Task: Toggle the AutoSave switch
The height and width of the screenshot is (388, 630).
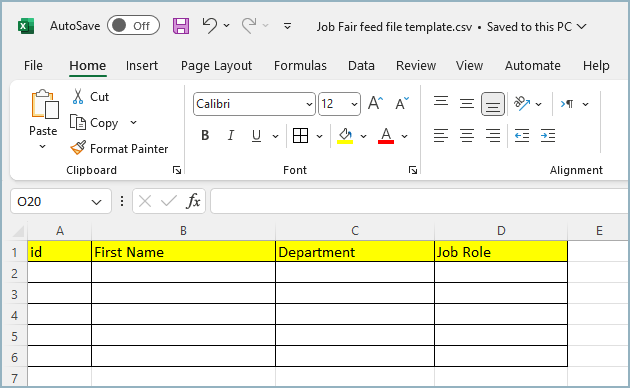Action: coord(133,26)
